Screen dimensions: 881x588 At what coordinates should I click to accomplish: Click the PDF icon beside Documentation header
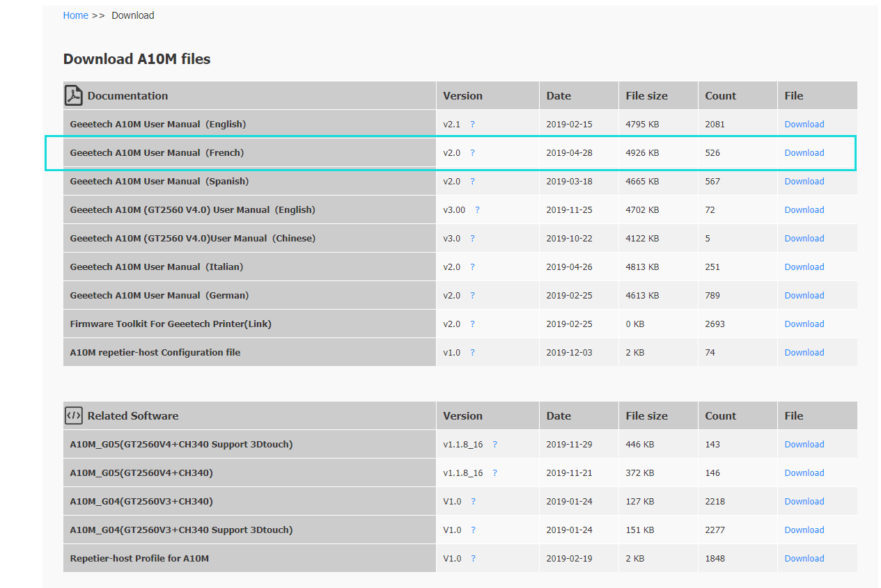74,95
